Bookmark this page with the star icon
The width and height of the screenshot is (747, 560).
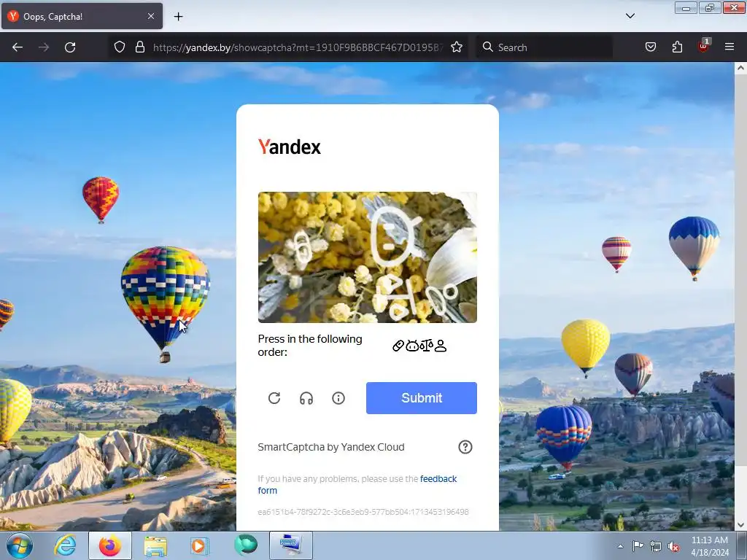457,47
